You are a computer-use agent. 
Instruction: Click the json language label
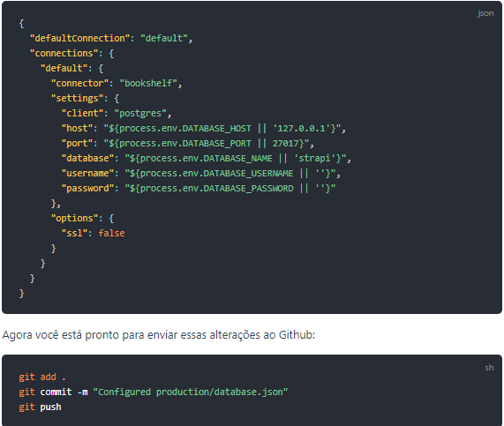click(485, 13)
